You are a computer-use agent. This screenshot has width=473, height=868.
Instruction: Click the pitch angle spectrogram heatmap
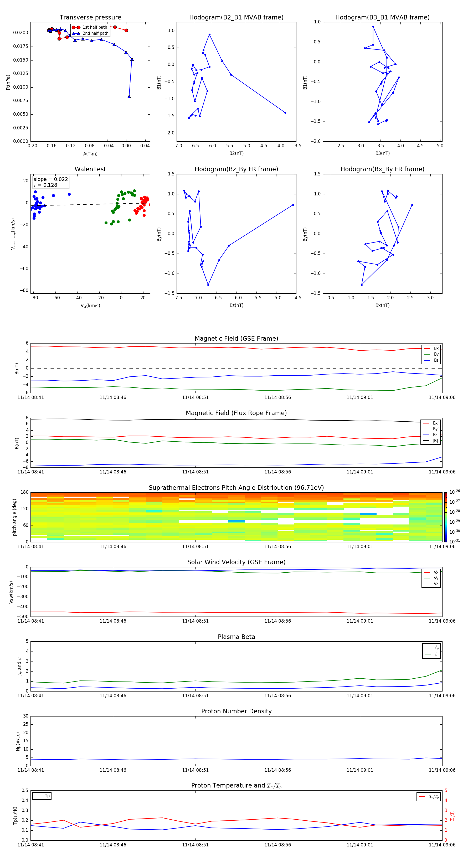[236, 517]
